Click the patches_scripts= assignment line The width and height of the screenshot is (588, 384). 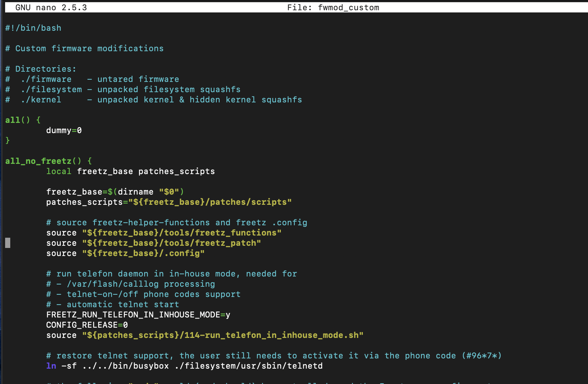click(169, 202)
